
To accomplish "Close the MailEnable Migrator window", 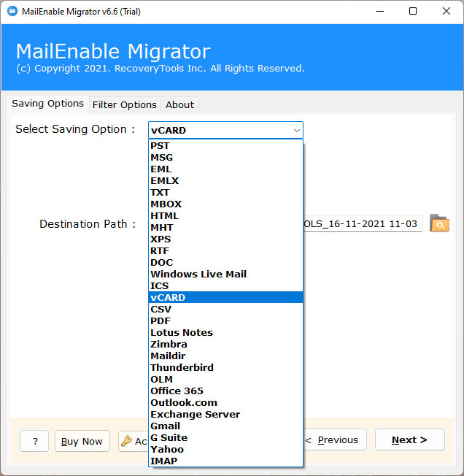I will click(446, 11).
